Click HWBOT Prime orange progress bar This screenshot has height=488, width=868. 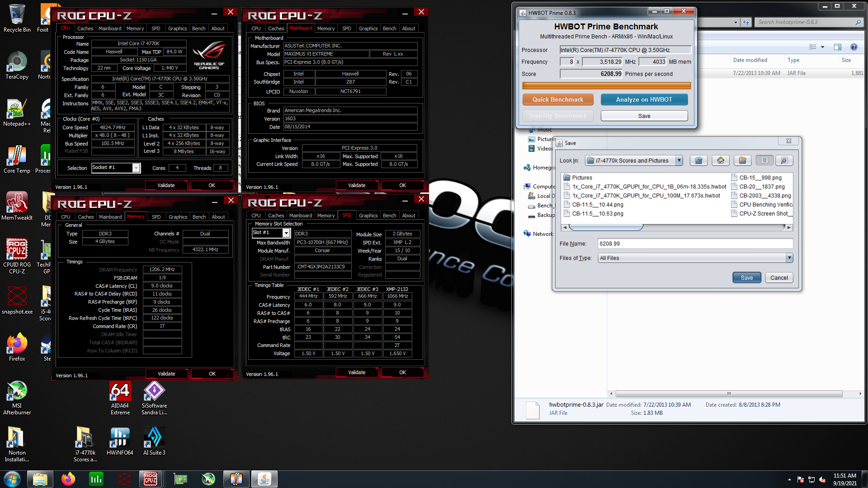[x=606, y=85]
